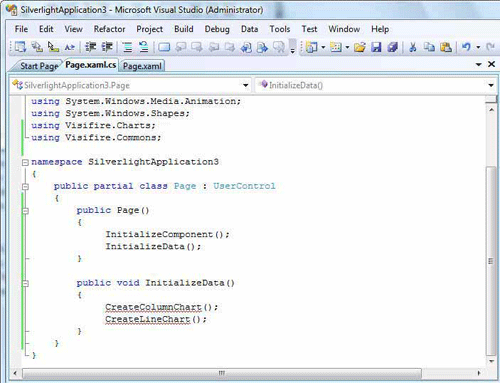Image resolution: width=500 pixels, height=383 pixels.
Task: Click the Undo arrow icon
Action: (x=466, y=47)
